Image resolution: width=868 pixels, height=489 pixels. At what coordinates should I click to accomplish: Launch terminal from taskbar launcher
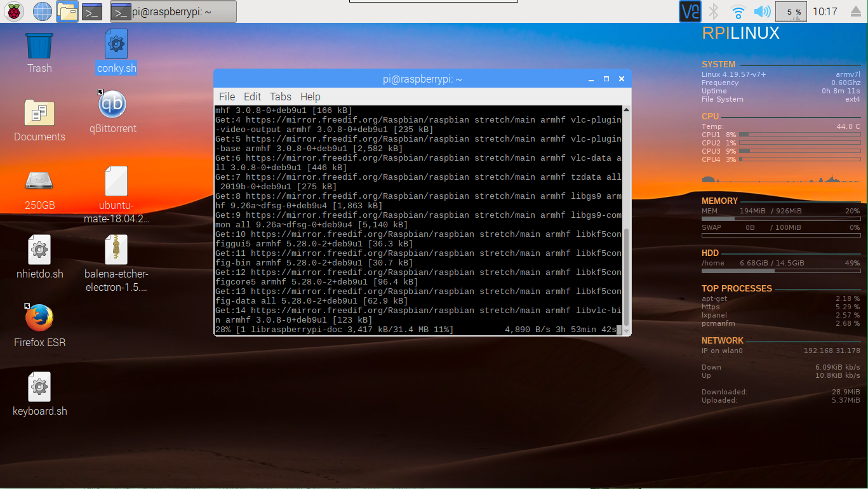click(92, 11)
